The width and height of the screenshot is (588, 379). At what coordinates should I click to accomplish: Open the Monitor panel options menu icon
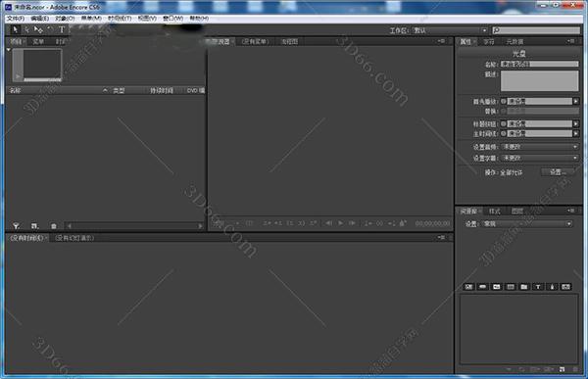(x=442, y=41)
